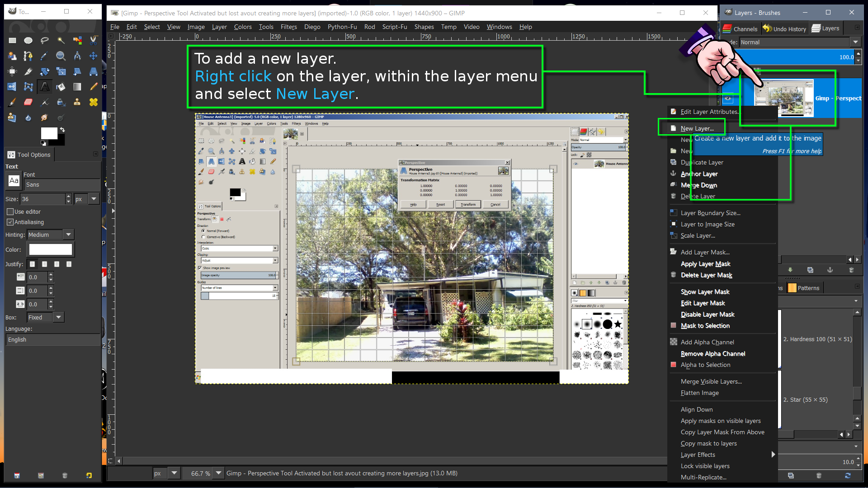The image size is (868, 488).
Task: Select the Move tool
Action: [94, 56]
